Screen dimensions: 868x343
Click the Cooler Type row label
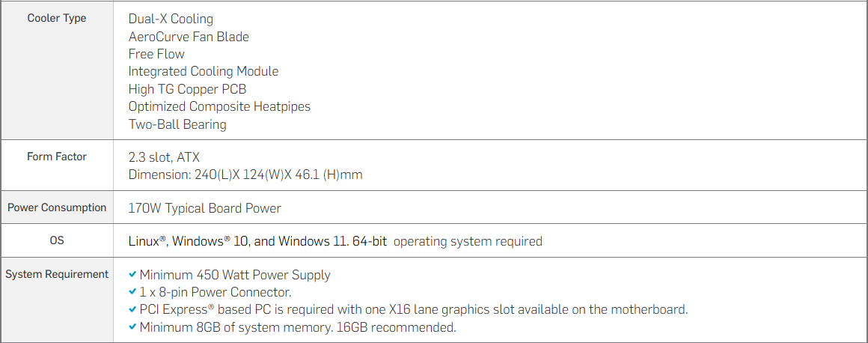click(57, 18)
